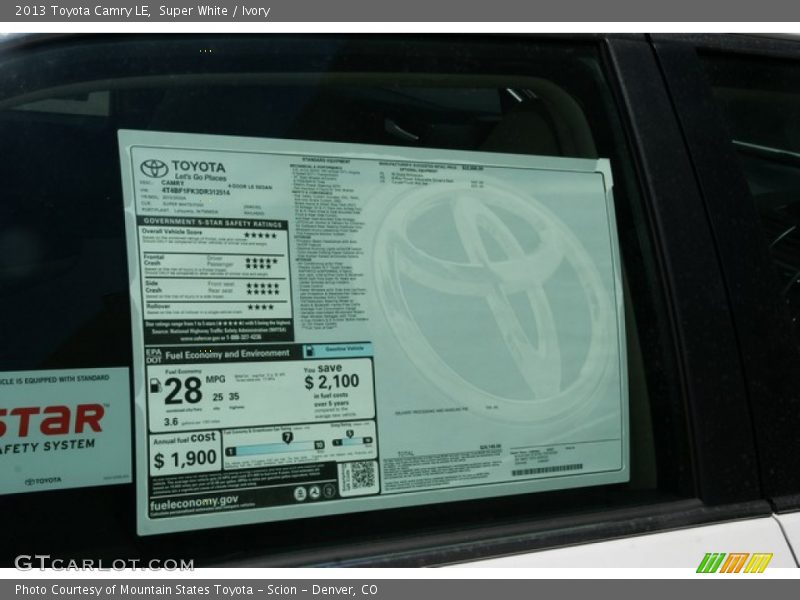
Task: Click the title '2013 Toyota Camry LE'
Action: [x=82, y=11]
